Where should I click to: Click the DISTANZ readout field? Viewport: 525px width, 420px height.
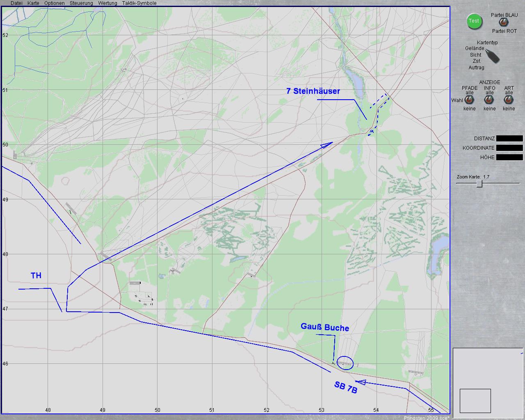pos(509,139)
